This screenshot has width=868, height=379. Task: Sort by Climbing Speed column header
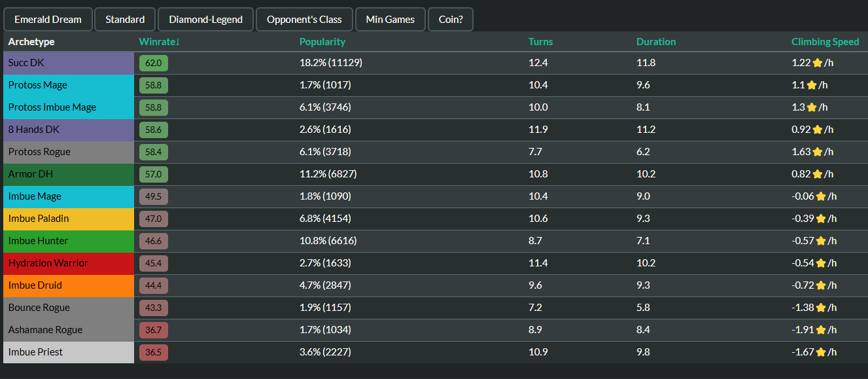point(825,42)
